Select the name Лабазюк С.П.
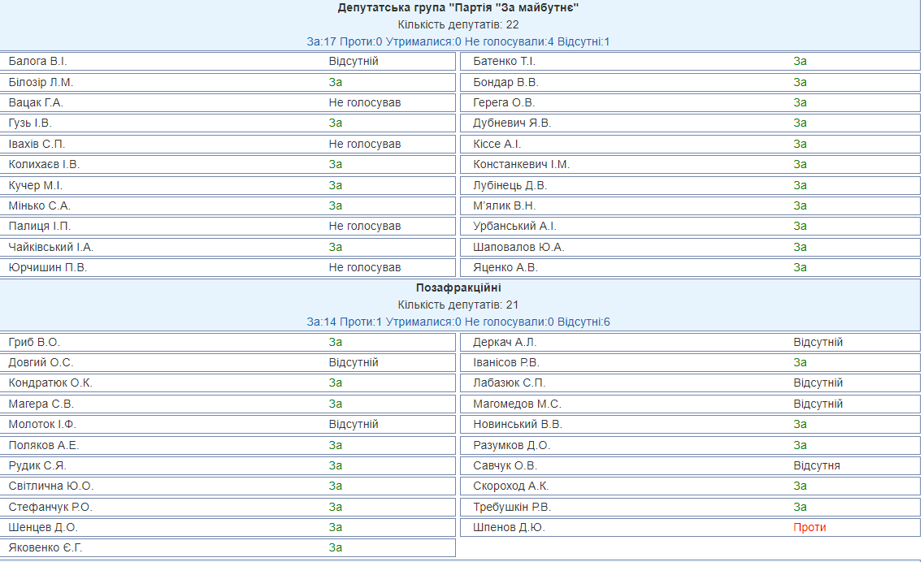This screenshot has width=924, height=562. click(x=510, y=383)
